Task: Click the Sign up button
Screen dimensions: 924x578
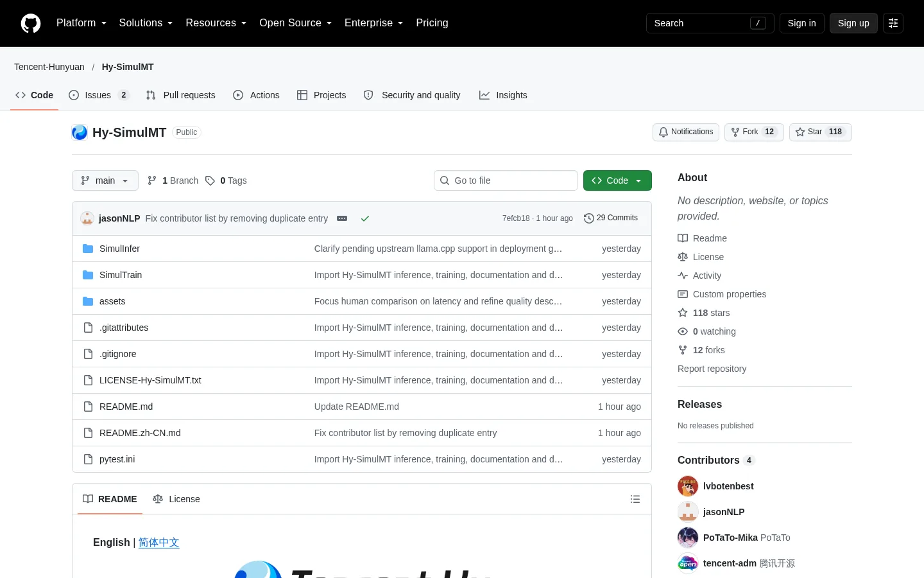Action: click(853, 23)
